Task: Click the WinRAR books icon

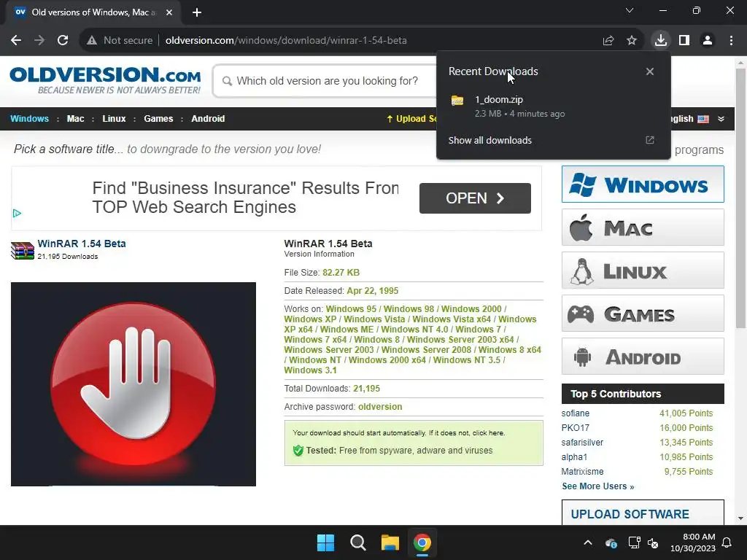Action: (x=23, y=251)
